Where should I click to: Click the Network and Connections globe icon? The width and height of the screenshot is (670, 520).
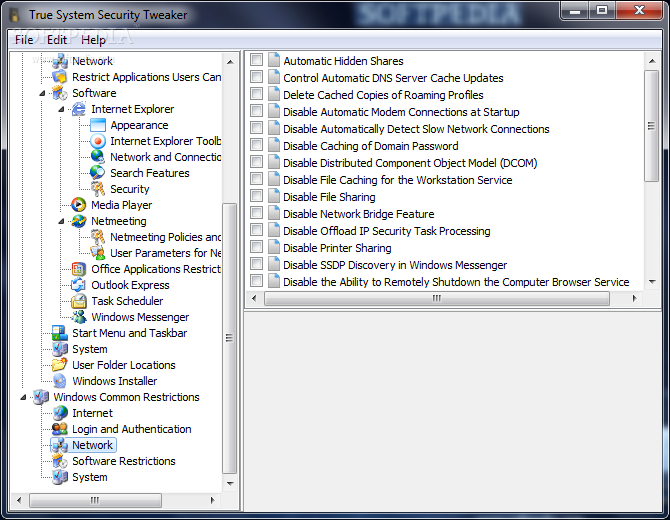coord(98,157)
